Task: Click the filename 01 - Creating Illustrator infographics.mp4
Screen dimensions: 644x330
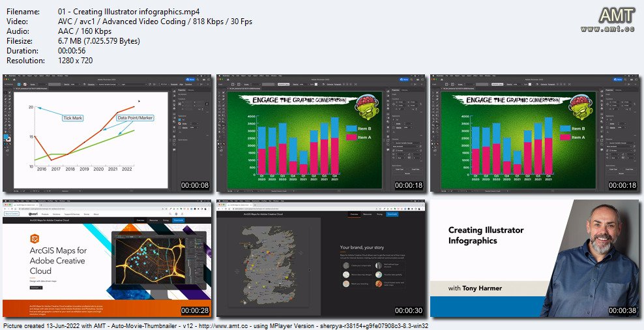Action: click(x=129, y=12)
